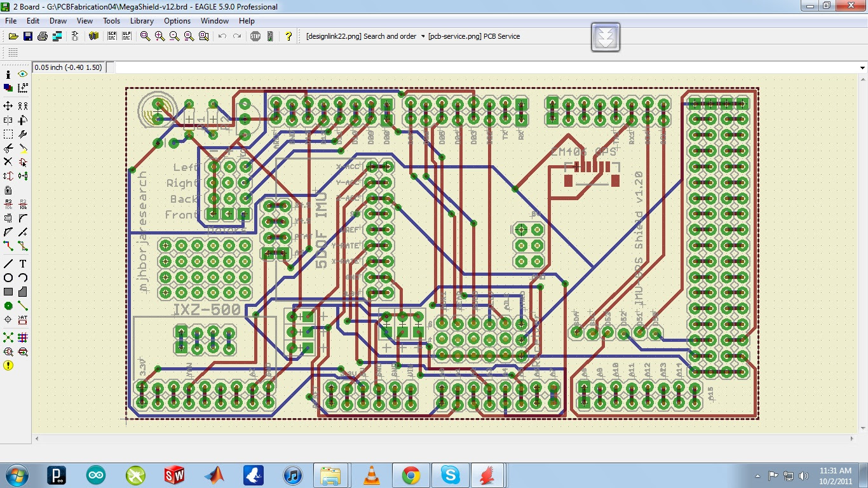Screen dimensions: 868x488
Task: Open the File menu
Action: (x=11, y=21)
